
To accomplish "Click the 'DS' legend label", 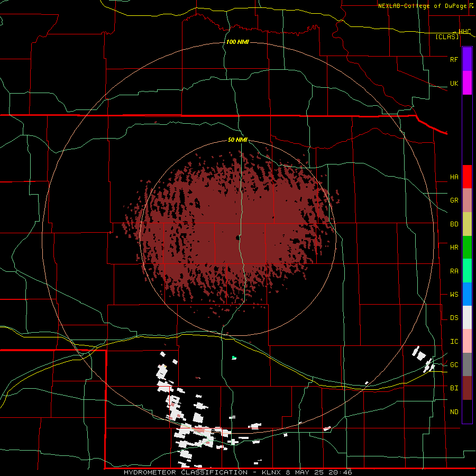I will [454, 318].
